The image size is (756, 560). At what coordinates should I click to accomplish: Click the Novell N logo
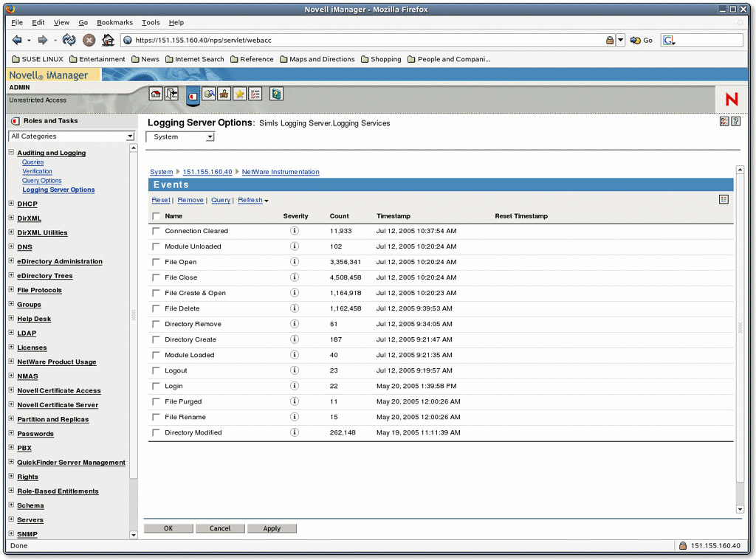[x=732, y=100]
